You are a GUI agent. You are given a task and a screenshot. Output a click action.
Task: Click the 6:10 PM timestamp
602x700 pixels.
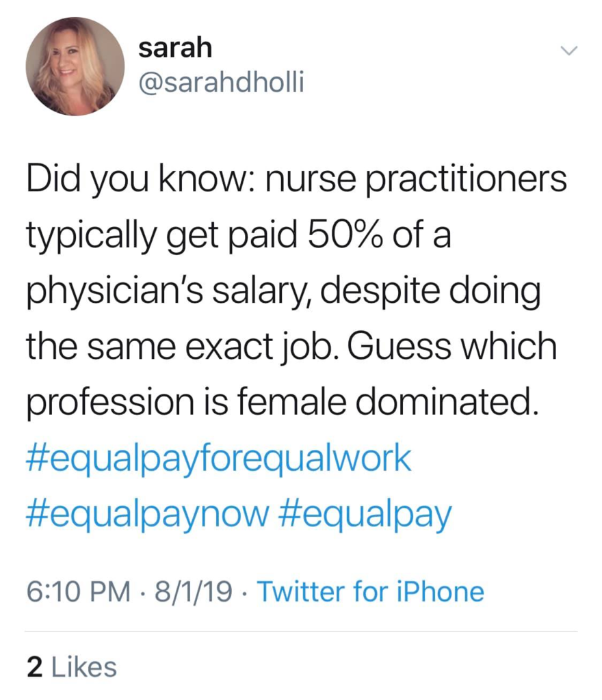click(78, 591)
